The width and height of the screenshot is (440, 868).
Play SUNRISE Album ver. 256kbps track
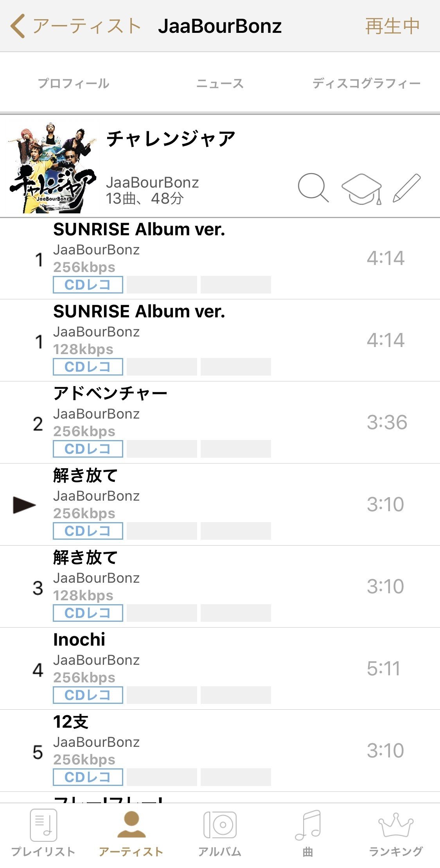click(220, 258)
